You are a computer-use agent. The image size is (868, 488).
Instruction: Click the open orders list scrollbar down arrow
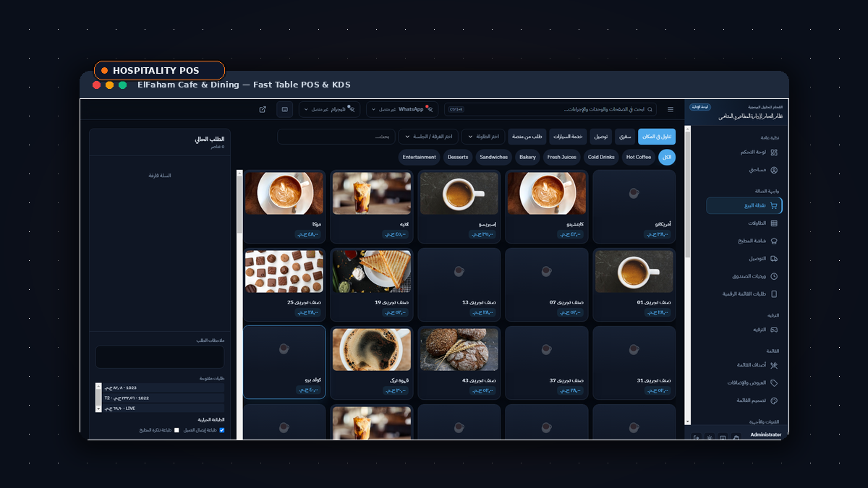point(98,408)
